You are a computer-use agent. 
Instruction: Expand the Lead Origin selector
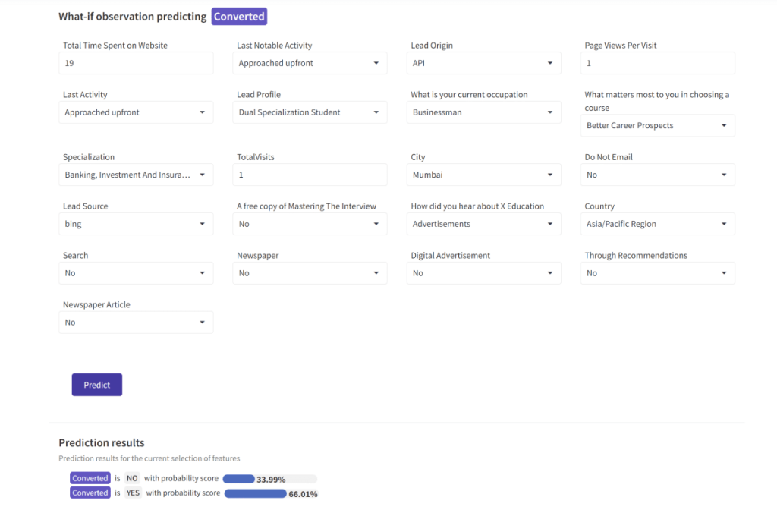(x=483, y=63)
